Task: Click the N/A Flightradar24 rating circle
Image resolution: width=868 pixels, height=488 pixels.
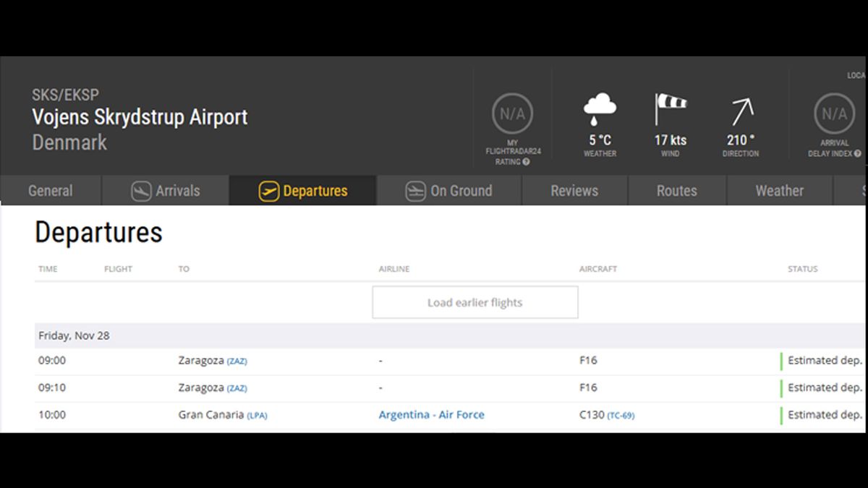Action: coord(512,114)
